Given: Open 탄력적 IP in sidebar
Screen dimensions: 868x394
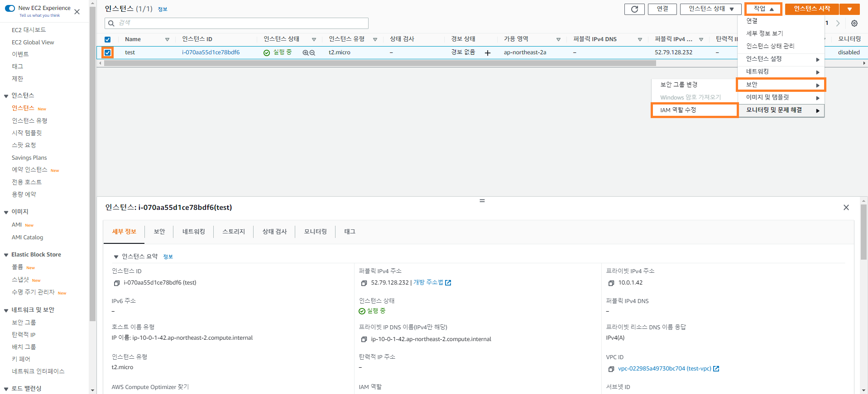Looking at the screenshot, I should (24, 335).
